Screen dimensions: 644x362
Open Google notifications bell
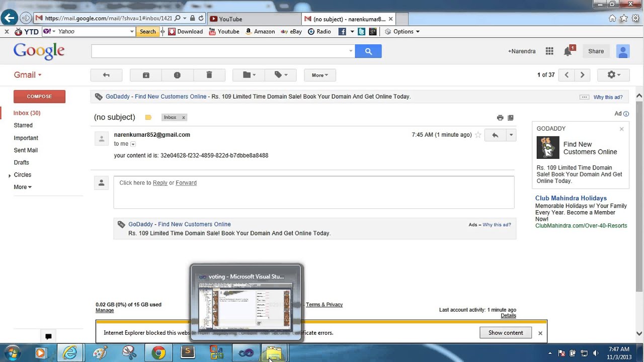(568, 51)
